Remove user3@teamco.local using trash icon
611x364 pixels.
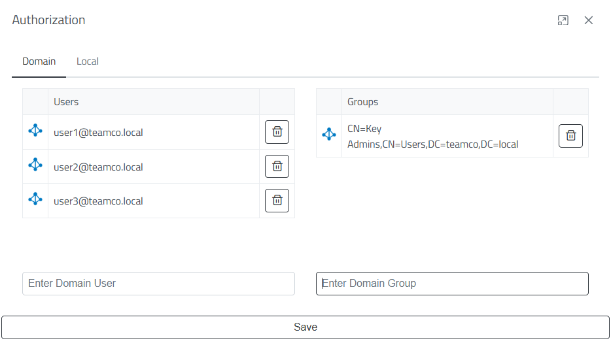click(x=277, y=201)
